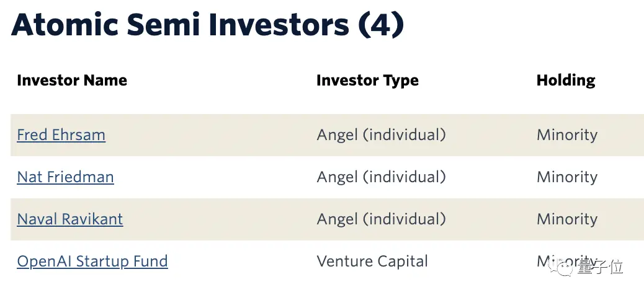
Task: Click 'Minority' holding in the Fred Ehrsam row
Action: 566,135
